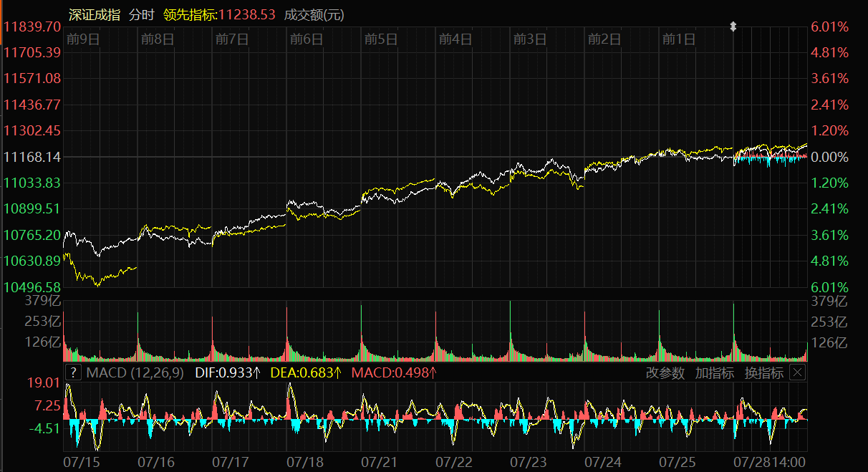This screenshot has width=868, height=472.
Task: Click 改参数 to modify MACD parameters
Action: [665, 373]
